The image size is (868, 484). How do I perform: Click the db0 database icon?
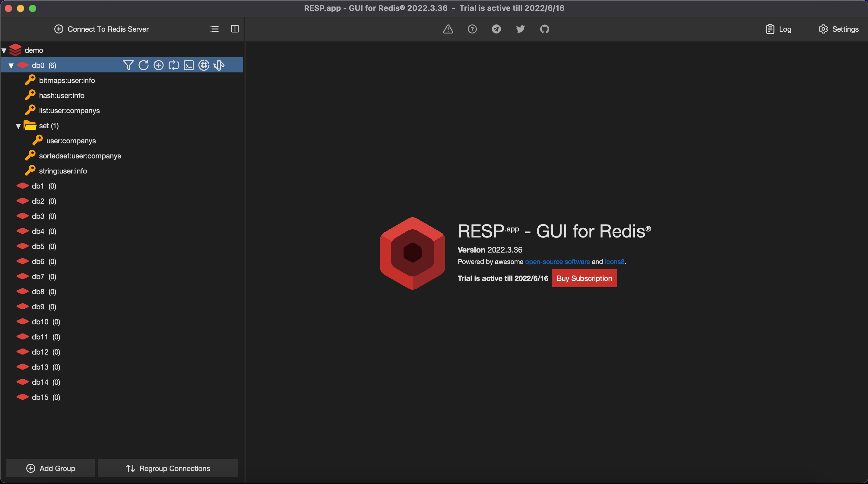pos(23,65)
